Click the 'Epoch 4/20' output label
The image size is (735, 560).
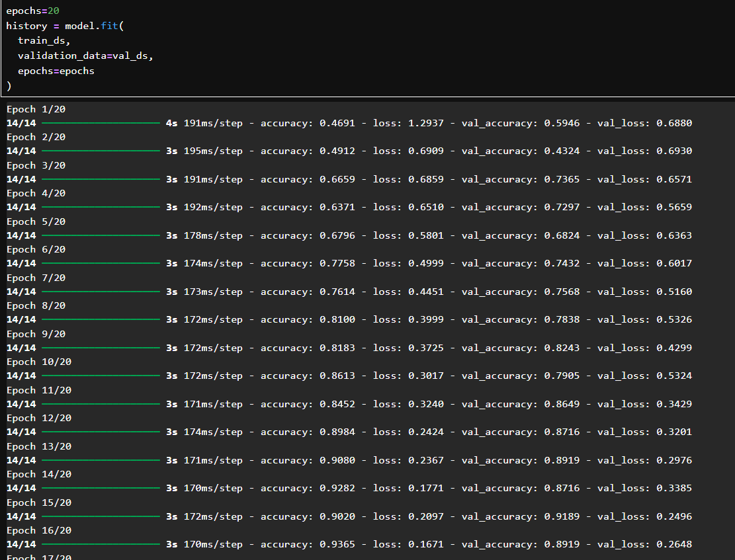36,193
